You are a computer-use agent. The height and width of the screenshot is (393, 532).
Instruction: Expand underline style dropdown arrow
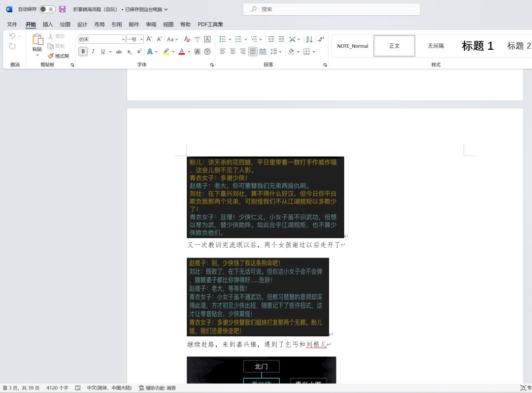pyautogui.click(x=110, y=52)
